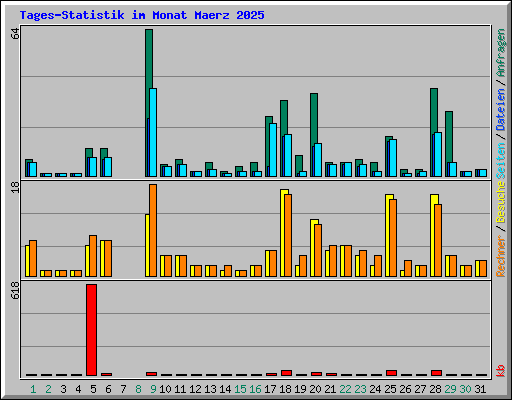Click the cyan Seiten bar for day 9

tap(153, 132)
